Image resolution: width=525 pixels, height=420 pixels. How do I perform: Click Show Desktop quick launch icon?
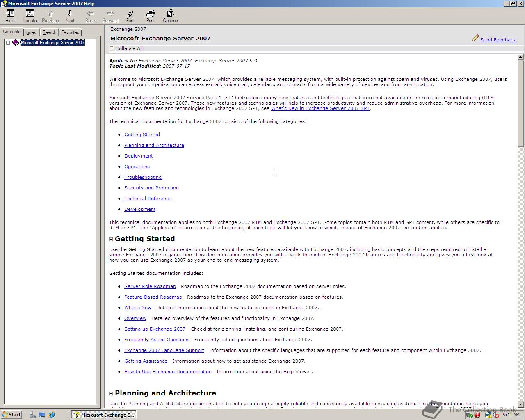[x=42, y=415]
